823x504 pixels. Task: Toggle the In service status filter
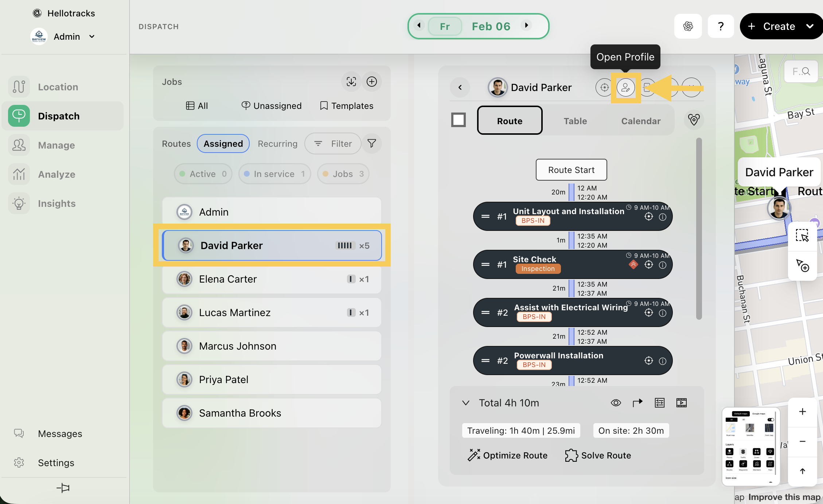[x=274, y=174]
